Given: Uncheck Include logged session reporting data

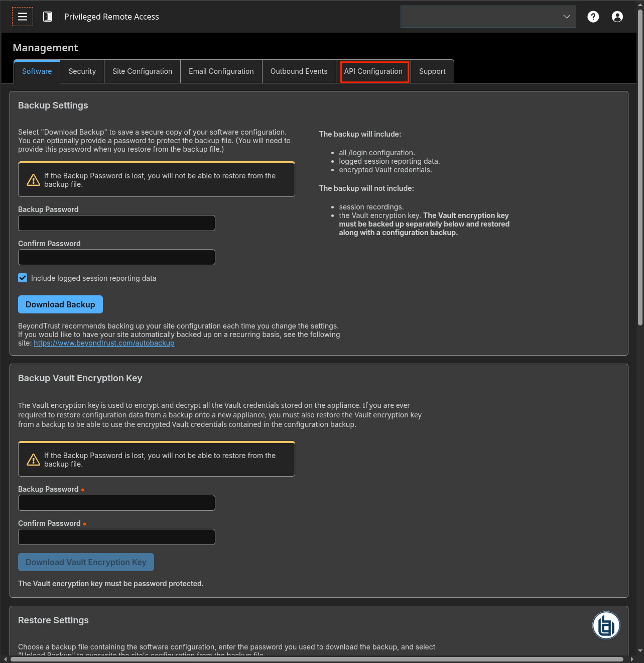Looking at the screenshot, I should pyautogui.click(x=23, y=278).
